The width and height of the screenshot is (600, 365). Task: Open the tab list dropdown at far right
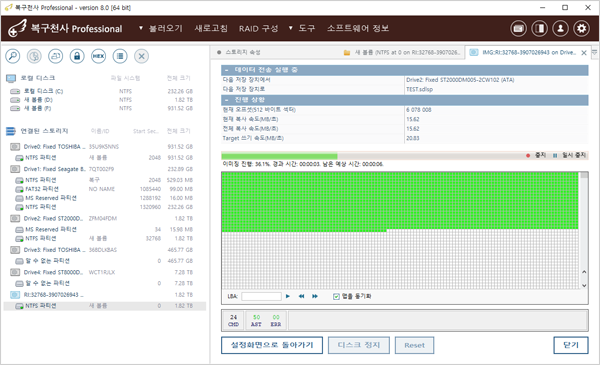click(x=595, y=52)
